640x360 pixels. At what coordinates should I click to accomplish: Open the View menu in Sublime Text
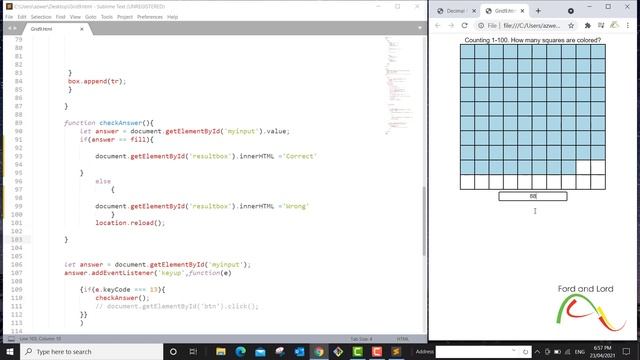[75, 17]
